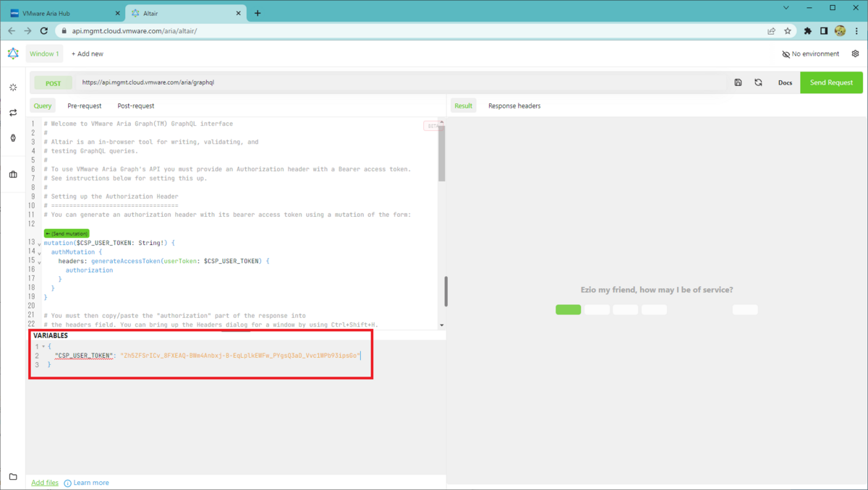Click the GraphQL endpoint URL field
Screen dimensions: 868x490
(402, 82)
